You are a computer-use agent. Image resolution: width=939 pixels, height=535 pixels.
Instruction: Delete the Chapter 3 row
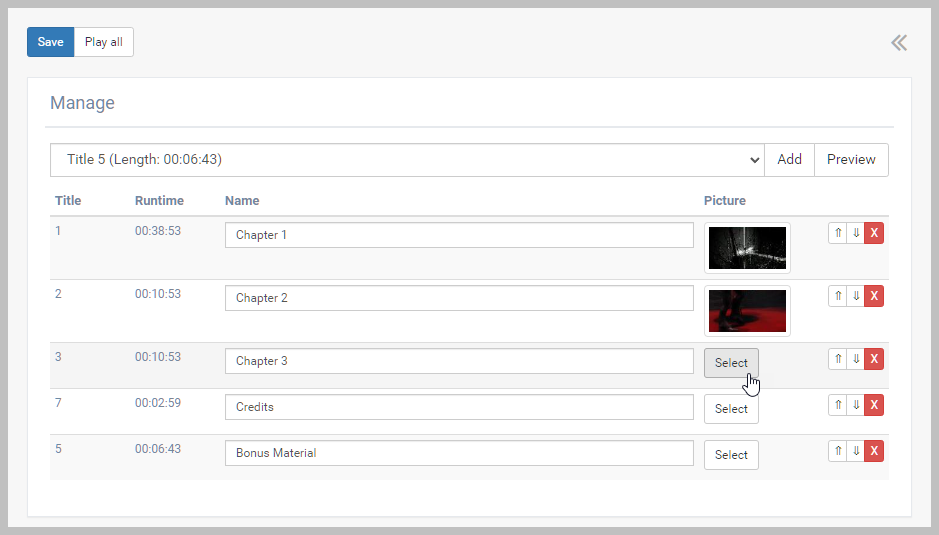[874, 359]
